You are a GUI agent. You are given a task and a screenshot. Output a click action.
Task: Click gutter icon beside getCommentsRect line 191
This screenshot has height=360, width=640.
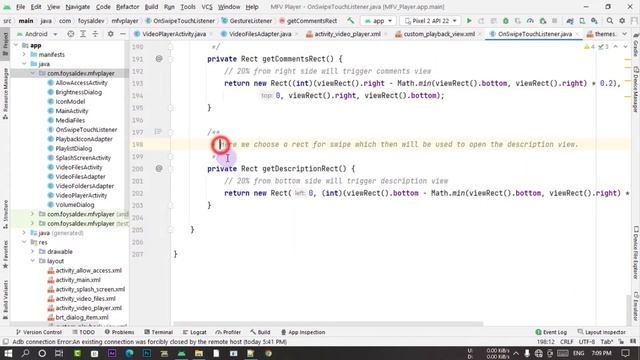(159, 59)
